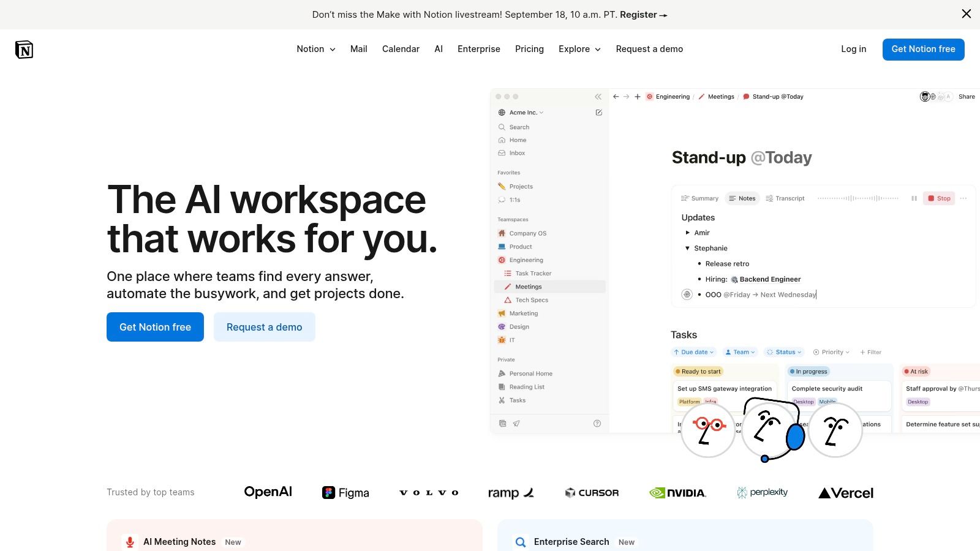Click the Notion logo in the top left
Image resolution: width=980 pixels, height=551 pixels.
pos(24,49)
